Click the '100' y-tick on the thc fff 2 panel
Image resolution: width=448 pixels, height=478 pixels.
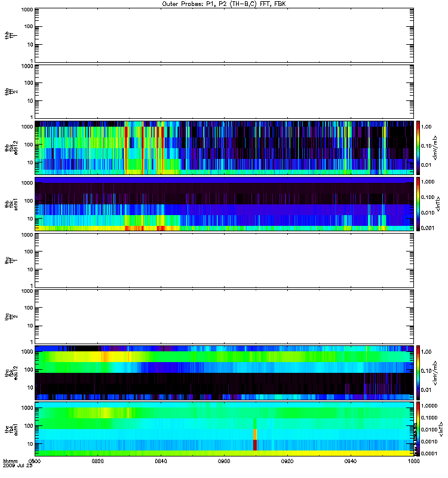click(29, 308)
